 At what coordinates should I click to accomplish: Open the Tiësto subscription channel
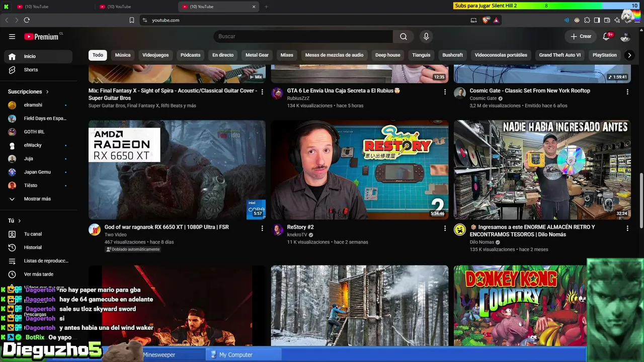[x=38, y=186]
